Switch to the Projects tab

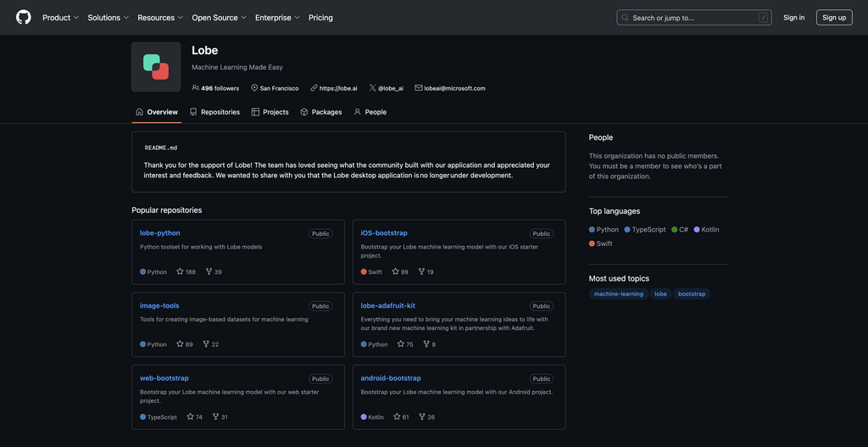pyautogui.click(x=270, y=112)
